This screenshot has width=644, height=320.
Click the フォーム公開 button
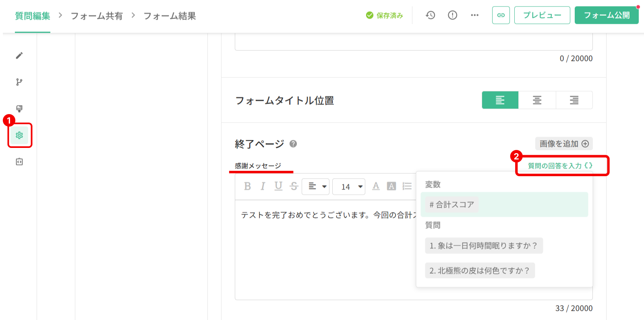coord(607,15)
